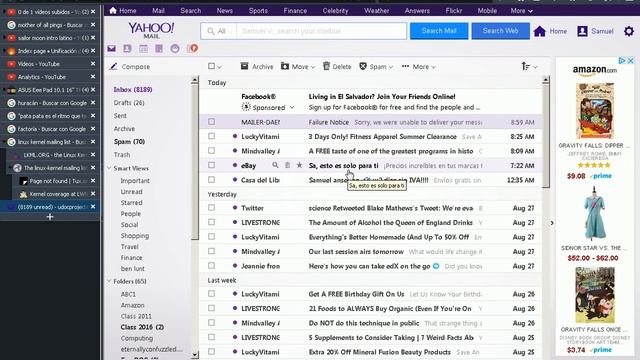Add a new tab with plus button

click(x=50, y=217)
